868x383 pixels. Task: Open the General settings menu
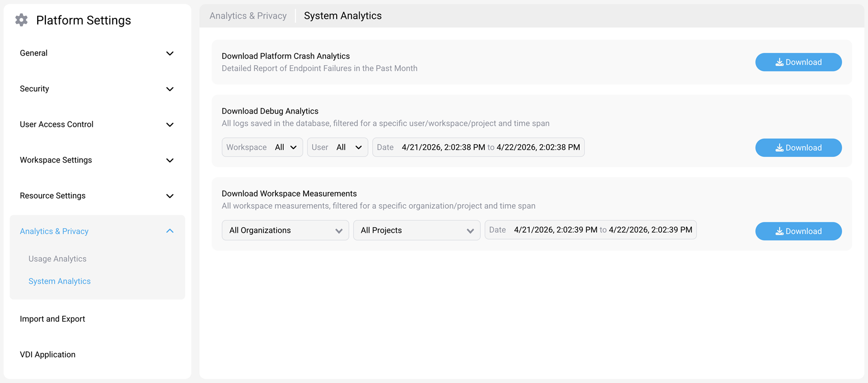(x=34, y=53)
